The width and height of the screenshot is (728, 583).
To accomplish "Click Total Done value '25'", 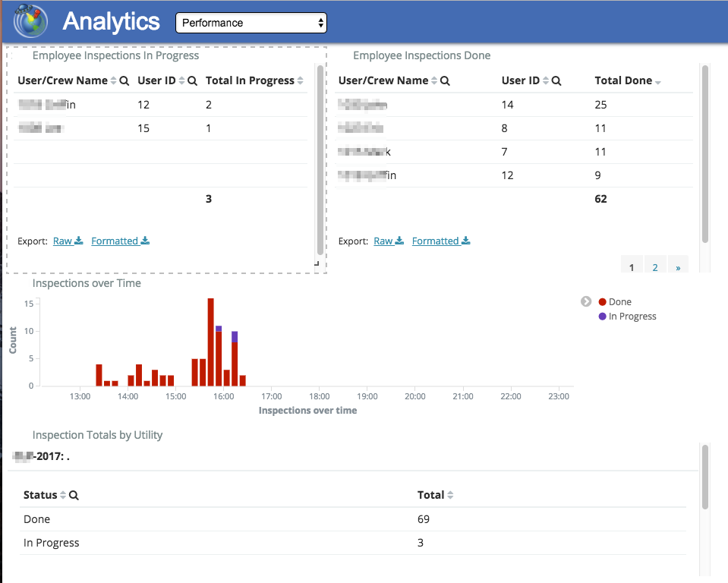I will click(600, 105).
